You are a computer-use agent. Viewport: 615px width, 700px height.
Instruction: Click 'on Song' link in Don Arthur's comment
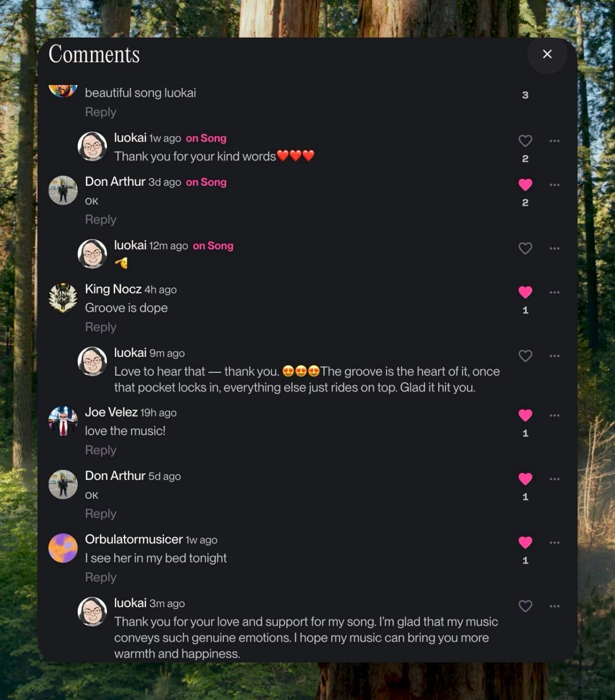tap(206, 182)
